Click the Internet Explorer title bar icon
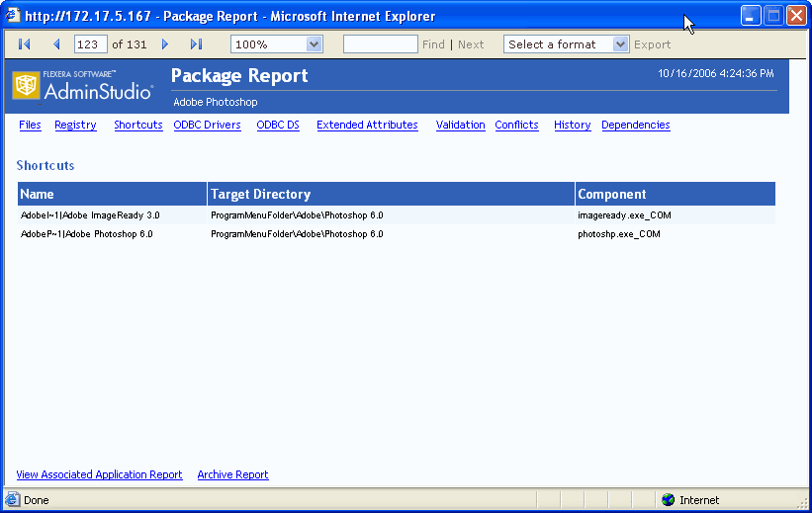 coord(14,16)
